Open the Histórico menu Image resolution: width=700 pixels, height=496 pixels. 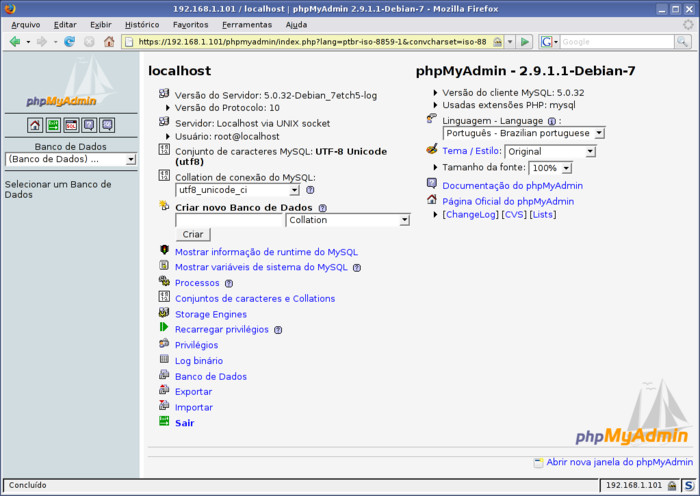pos(142,25)
